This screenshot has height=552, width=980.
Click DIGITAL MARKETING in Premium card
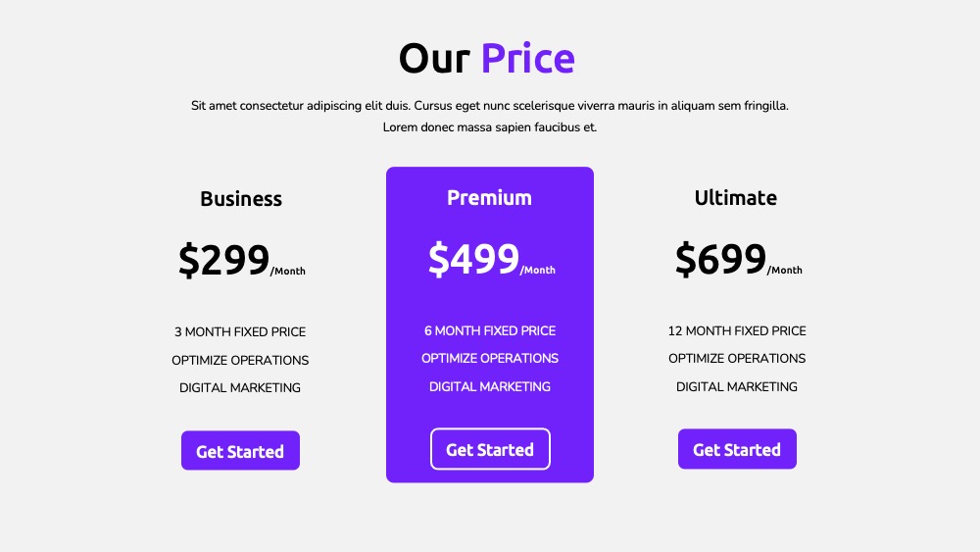click(x=490, y=386)
